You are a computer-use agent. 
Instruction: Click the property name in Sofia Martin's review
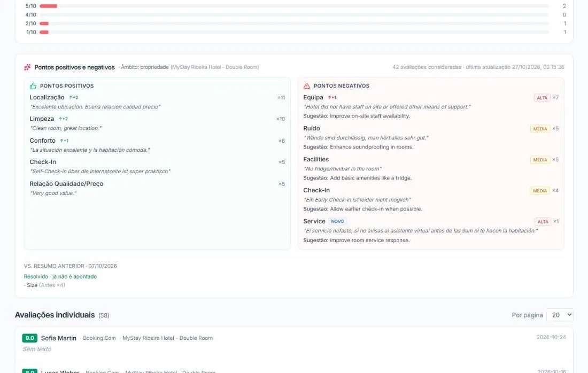click(168, 338)
